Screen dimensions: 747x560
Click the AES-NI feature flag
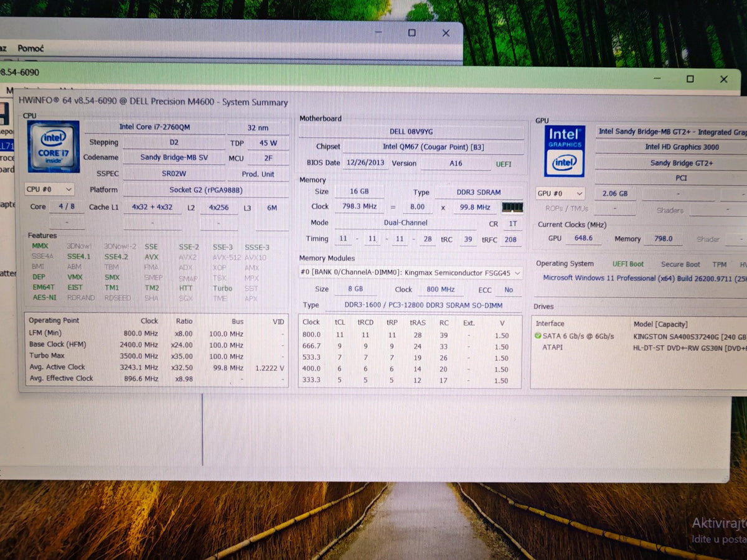click(44, 298)
